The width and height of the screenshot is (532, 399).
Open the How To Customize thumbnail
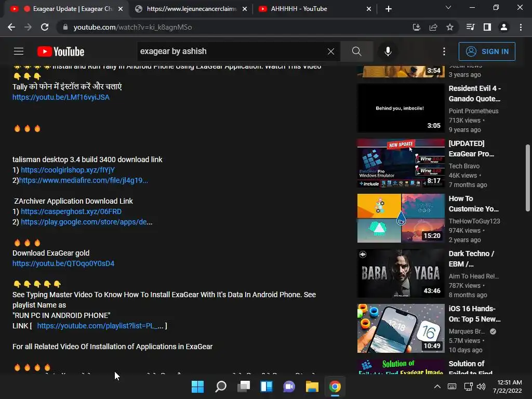click(x=401, y=218)
